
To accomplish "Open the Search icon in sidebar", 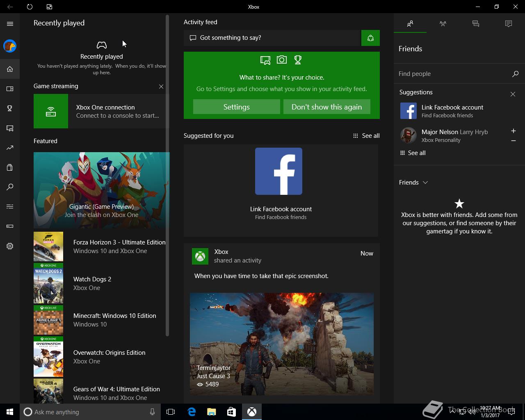I will [x=10, y=187].
